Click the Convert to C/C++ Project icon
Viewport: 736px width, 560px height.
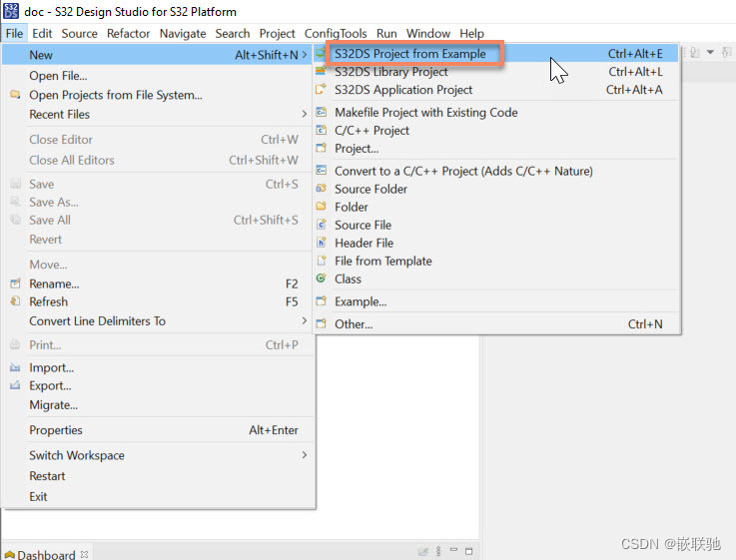321,171
